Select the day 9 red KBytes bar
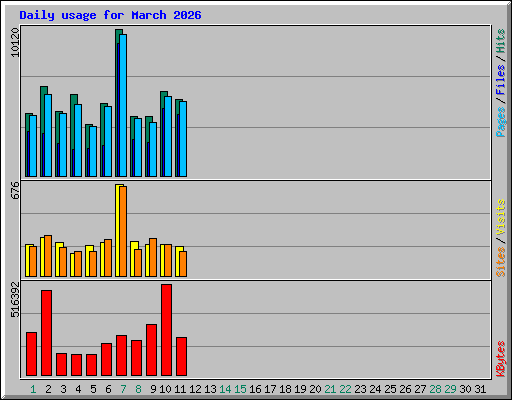Screen dimensions: 512x400 click(151, 350)
